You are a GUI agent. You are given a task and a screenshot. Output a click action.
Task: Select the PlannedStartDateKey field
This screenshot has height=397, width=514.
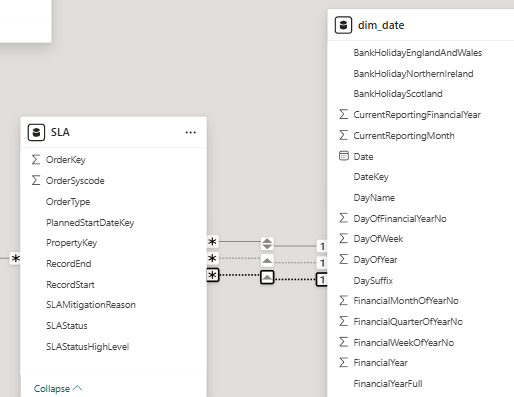90,223
